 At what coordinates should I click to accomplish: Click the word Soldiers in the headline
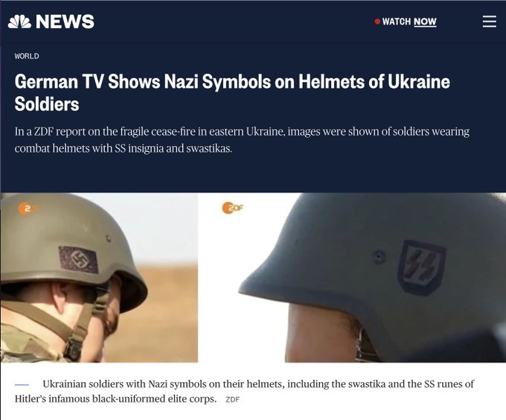(47, 104)
